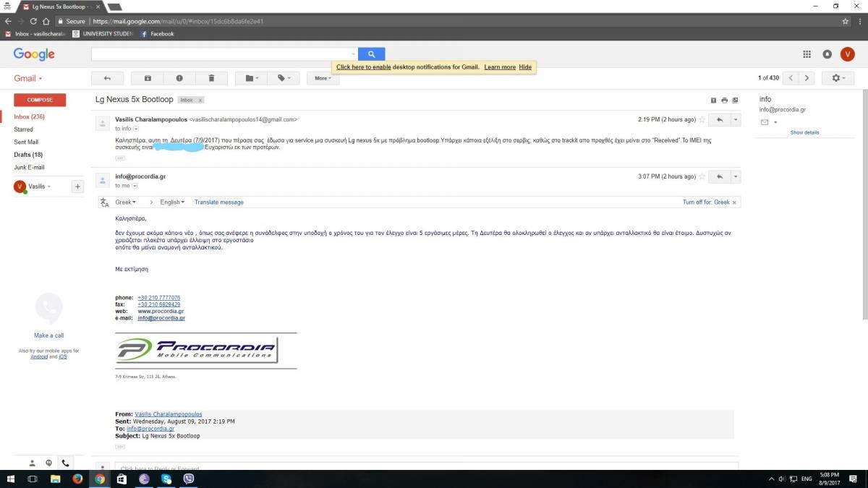Screen dimensions: 868x488
Task: Report spam using the exclamation icon
Action: pyautogui.click(x=179, y=78)
